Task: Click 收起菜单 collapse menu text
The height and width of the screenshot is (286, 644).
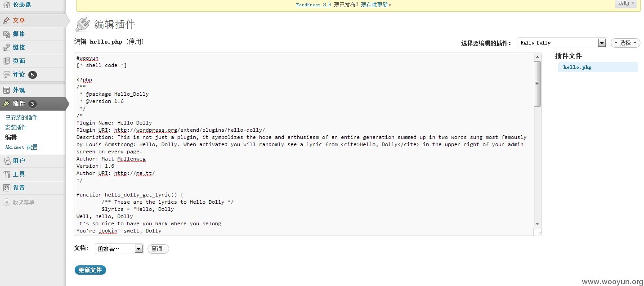Action: (x=23, y=202)
